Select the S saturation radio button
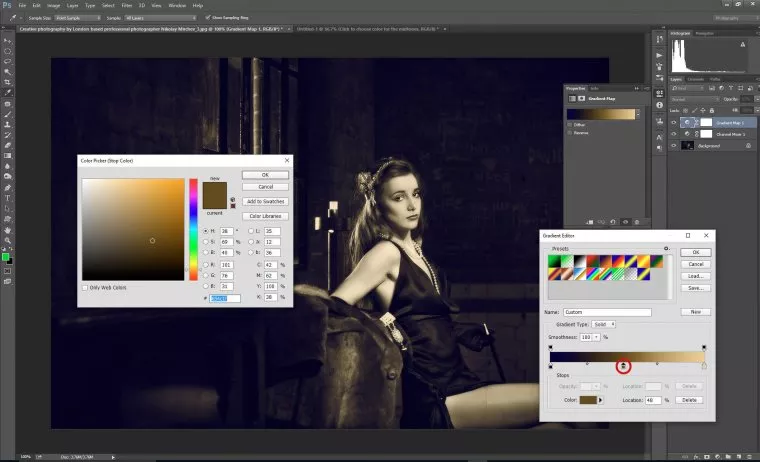 206,241
